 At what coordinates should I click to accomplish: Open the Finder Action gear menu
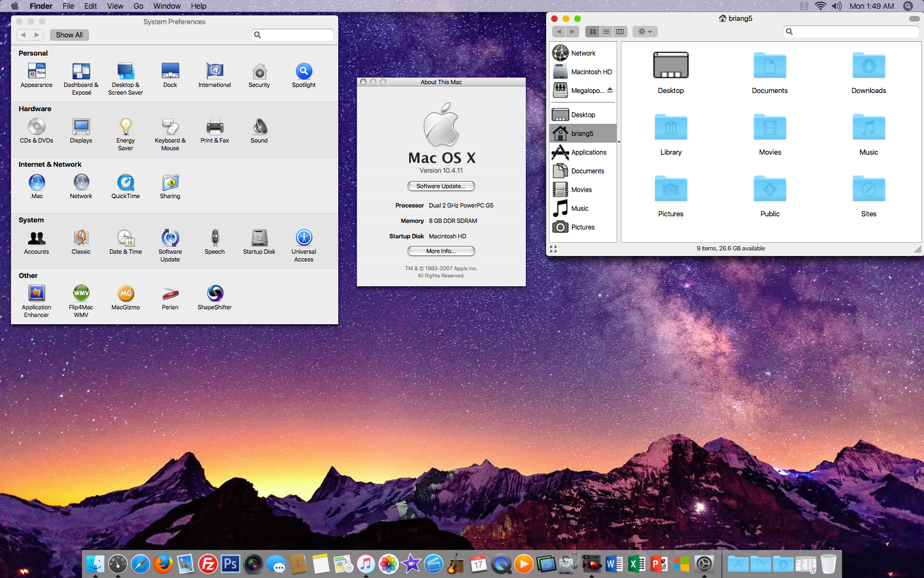(x=645, y=31)
